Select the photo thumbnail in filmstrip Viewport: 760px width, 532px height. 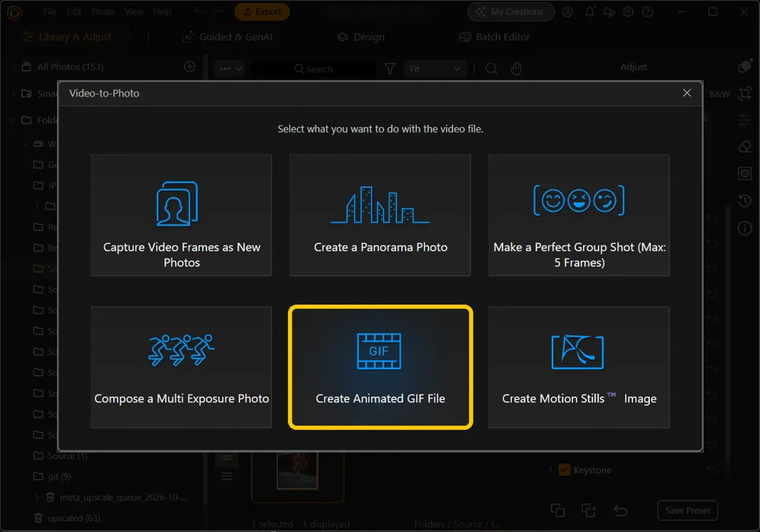pyautogui.click(x=297, y=470)
